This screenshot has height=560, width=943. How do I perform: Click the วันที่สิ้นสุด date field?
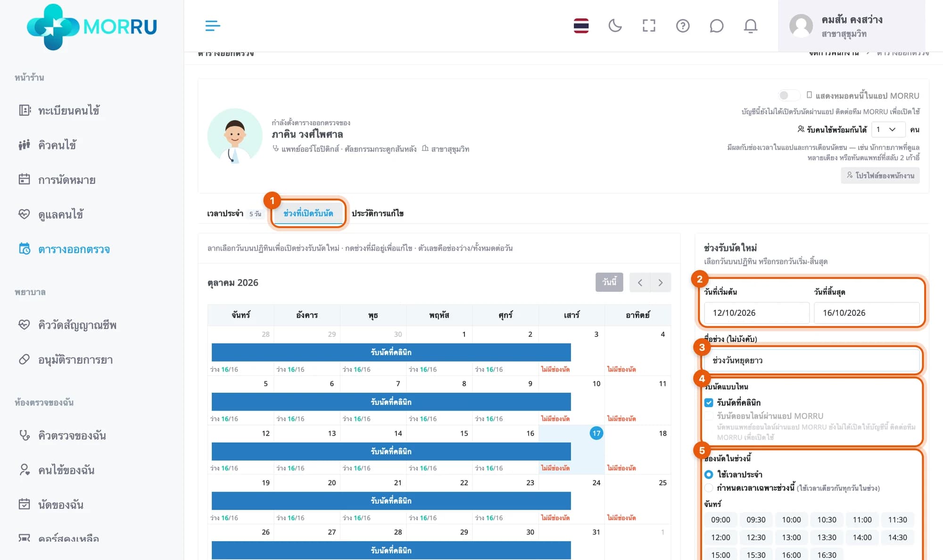(867, 313)
